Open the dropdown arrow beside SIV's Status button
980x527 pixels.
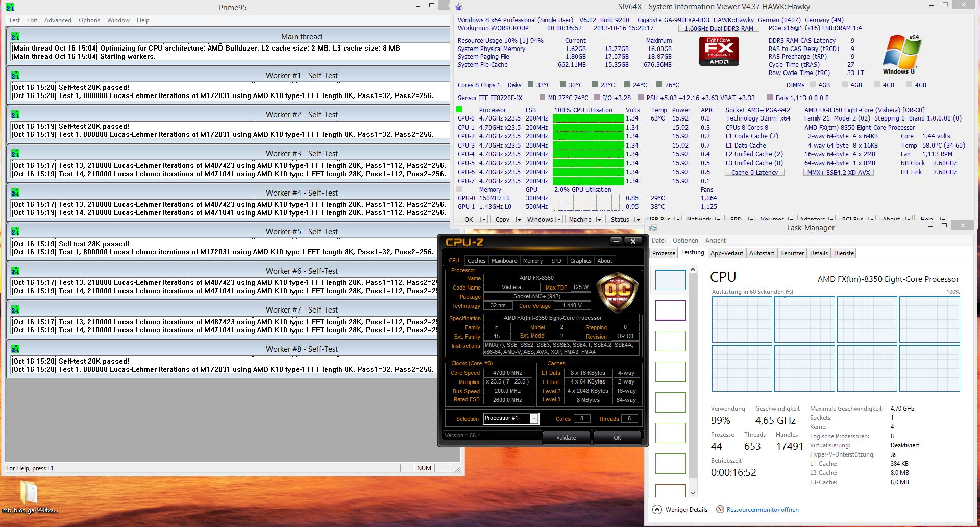638,219
